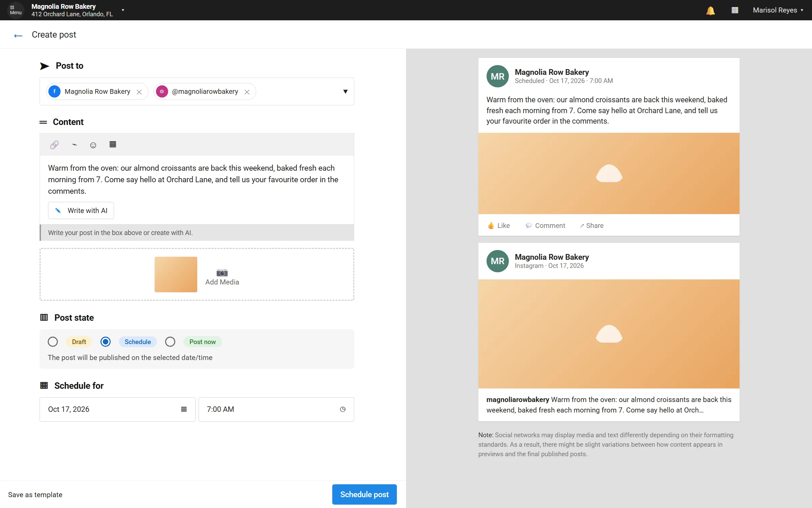The width and height of the screenshot is (812, 508).
Task: Open the notifications bell
Action: [710, 10]
